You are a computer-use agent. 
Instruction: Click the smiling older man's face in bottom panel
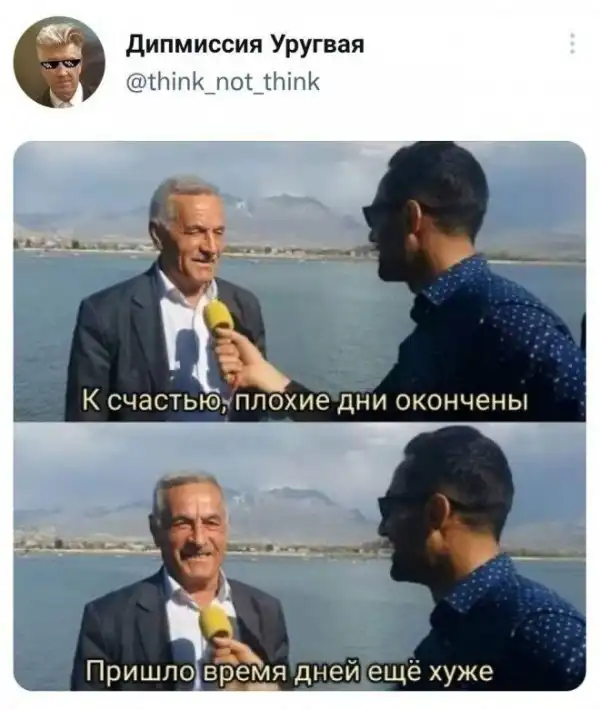196,533
